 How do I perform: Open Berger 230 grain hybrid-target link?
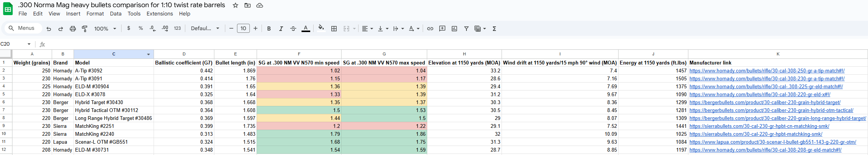tap(765, 102)
